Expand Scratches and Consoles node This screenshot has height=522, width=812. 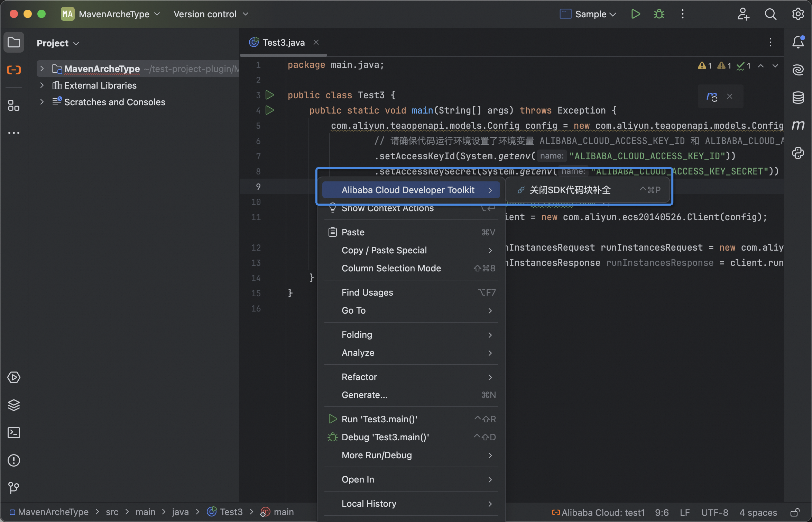[x=42, y=102]
